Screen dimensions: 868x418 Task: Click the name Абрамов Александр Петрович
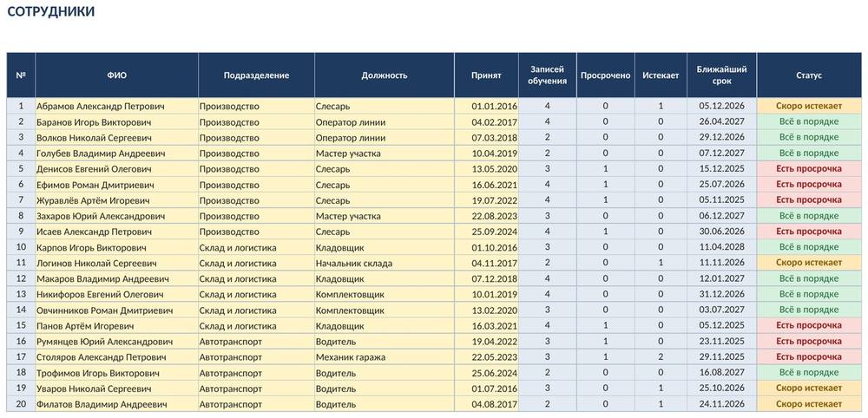click(x=101, y=106)
